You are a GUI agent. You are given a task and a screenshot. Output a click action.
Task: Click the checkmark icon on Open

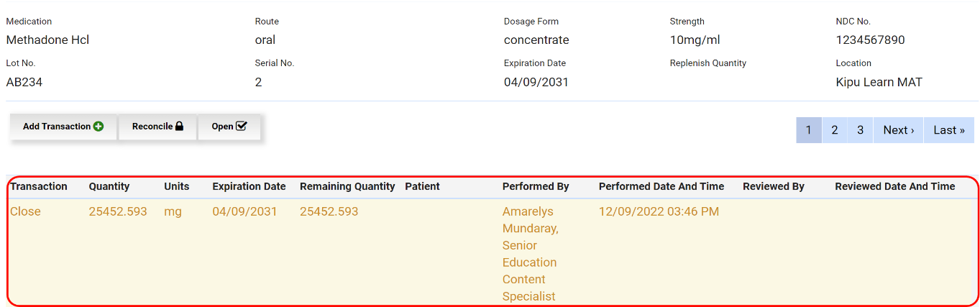click(242, 127)
